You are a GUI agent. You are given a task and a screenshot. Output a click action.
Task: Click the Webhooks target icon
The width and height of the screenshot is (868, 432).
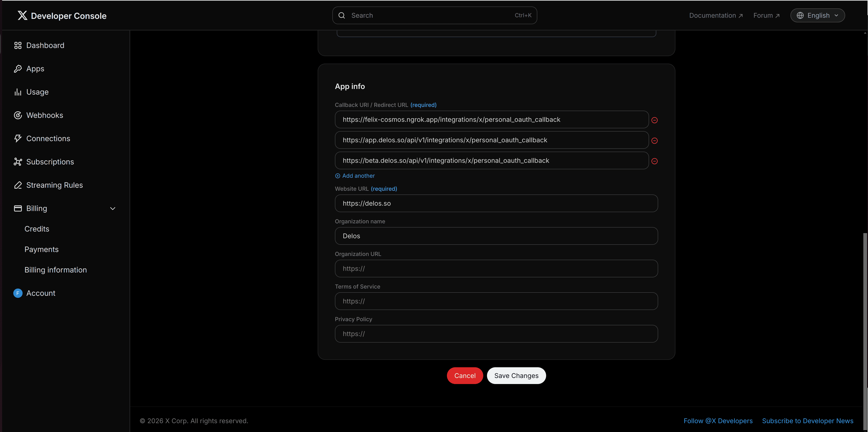pos(18,115)
